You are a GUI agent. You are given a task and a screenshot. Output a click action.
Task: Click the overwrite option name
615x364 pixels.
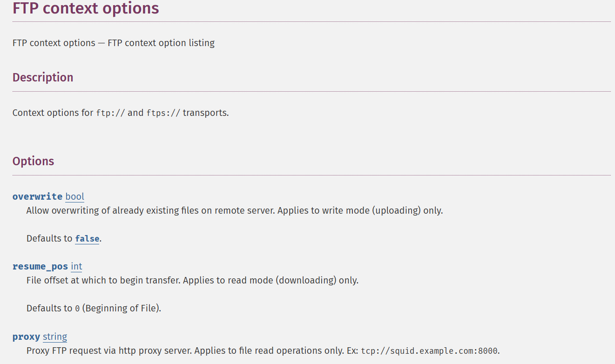pyautogui.click(x=37, y=196)
